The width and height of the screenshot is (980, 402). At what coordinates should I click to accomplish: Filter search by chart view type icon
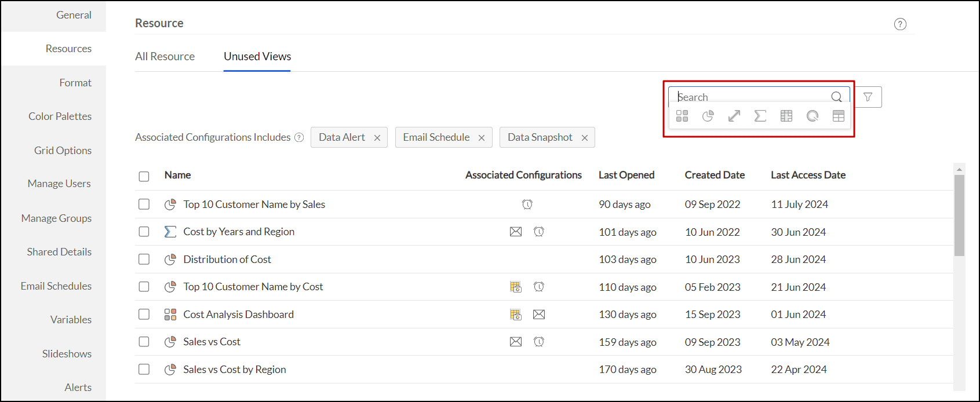(708, 116)
